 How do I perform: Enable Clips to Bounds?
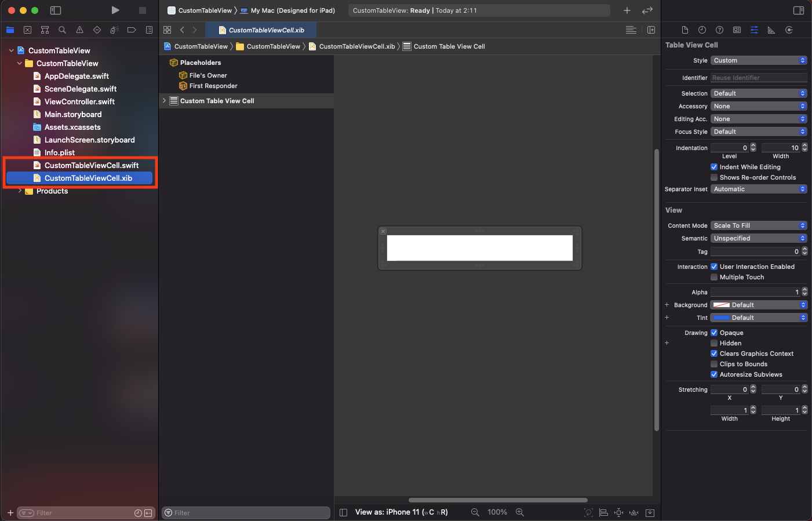coord(714,364)
